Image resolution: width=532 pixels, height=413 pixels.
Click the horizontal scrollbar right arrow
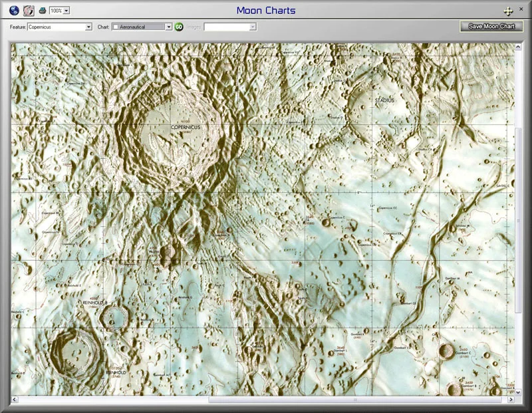point(511,400)
